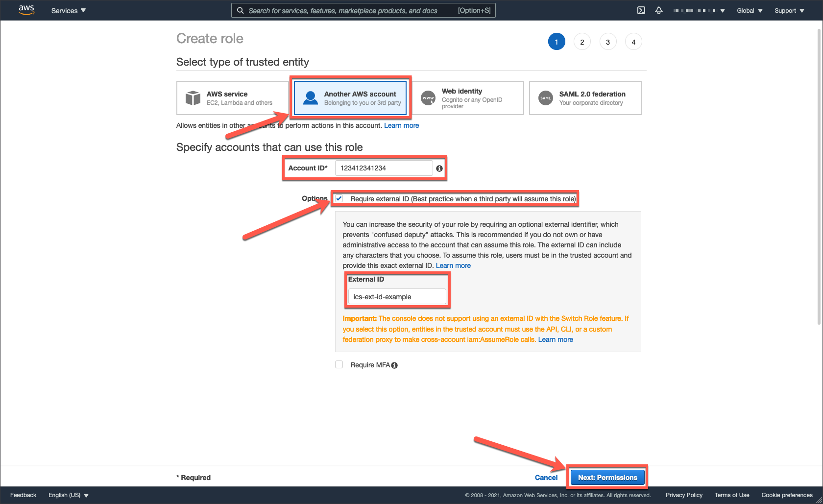The height and width of the screenshot is (504, 823).
Task: Open the AWS home logo
Action: pyautogui.click(x=26, y=10)
